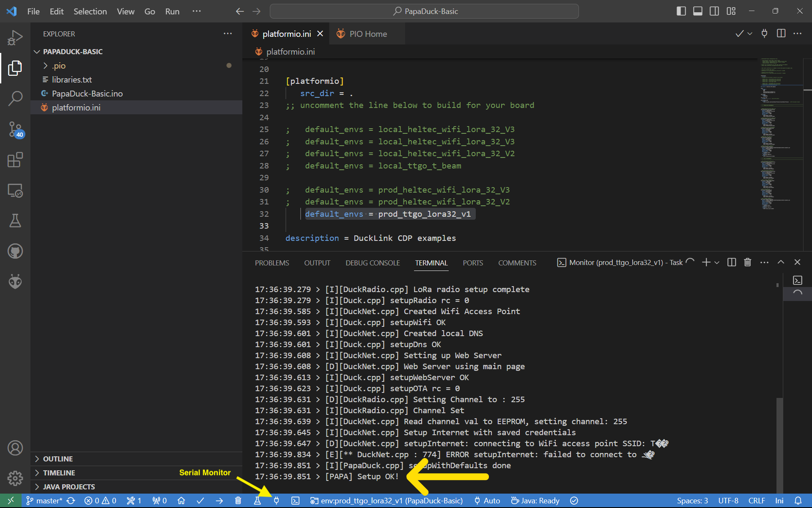Click the PlatformIO Upload arrow in the status bar

click(x=219, y=501)
